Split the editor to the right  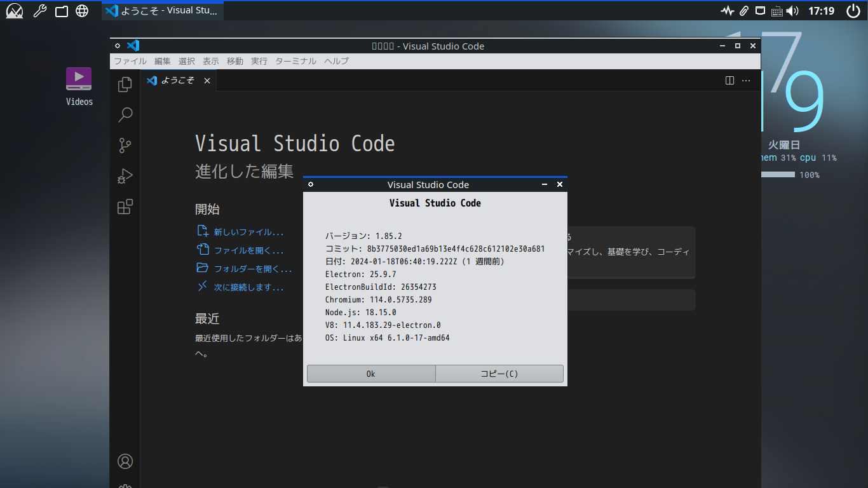coord(729,81)
